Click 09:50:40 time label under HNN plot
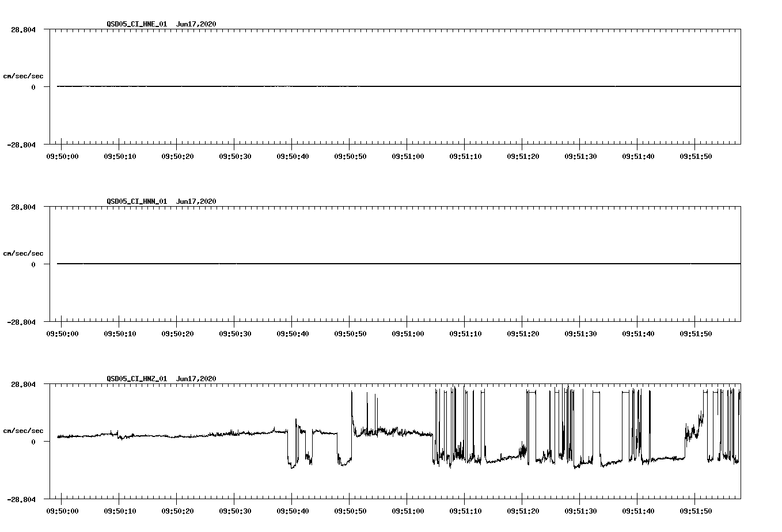 (293, 333)
